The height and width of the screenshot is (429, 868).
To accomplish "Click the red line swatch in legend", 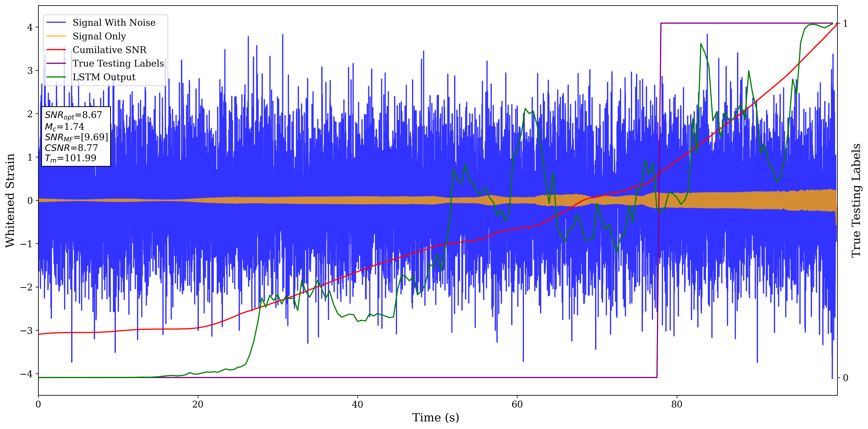I will [x=56, y=50].
